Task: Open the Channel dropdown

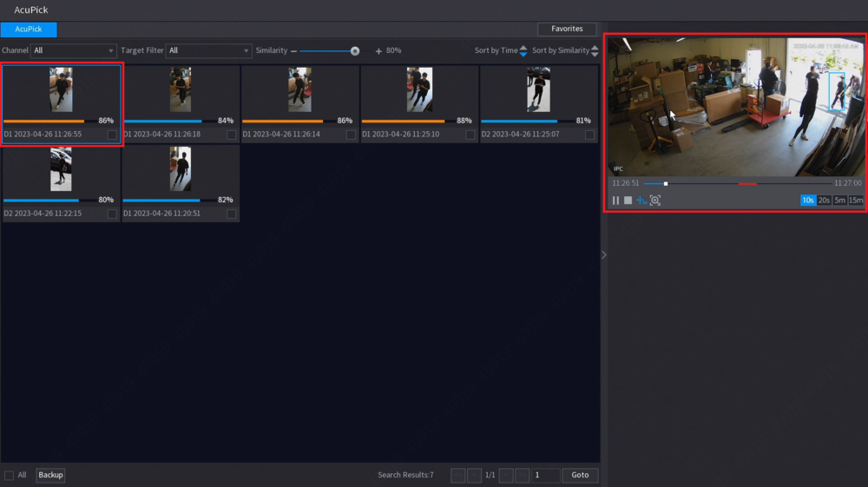Action: coord(73,51)
